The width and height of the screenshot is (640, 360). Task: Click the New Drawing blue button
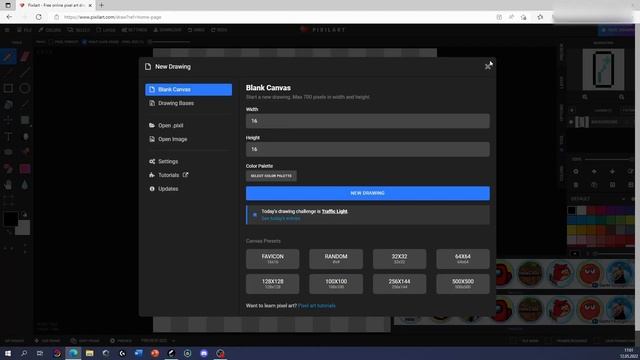point(367,193)
